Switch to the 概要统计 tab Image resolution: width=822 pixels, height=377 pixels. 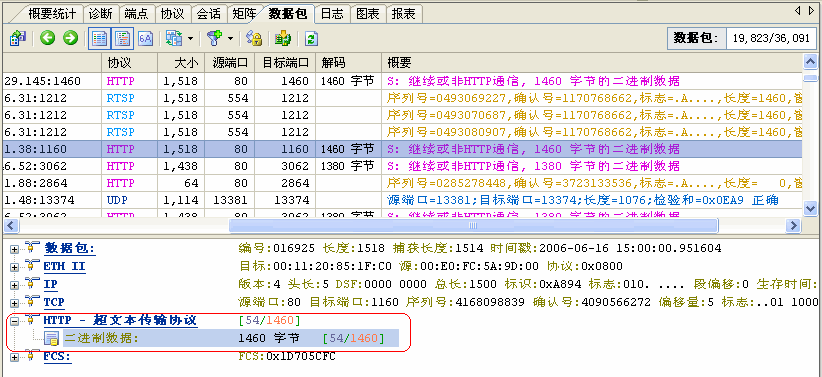tap(51, 14)
